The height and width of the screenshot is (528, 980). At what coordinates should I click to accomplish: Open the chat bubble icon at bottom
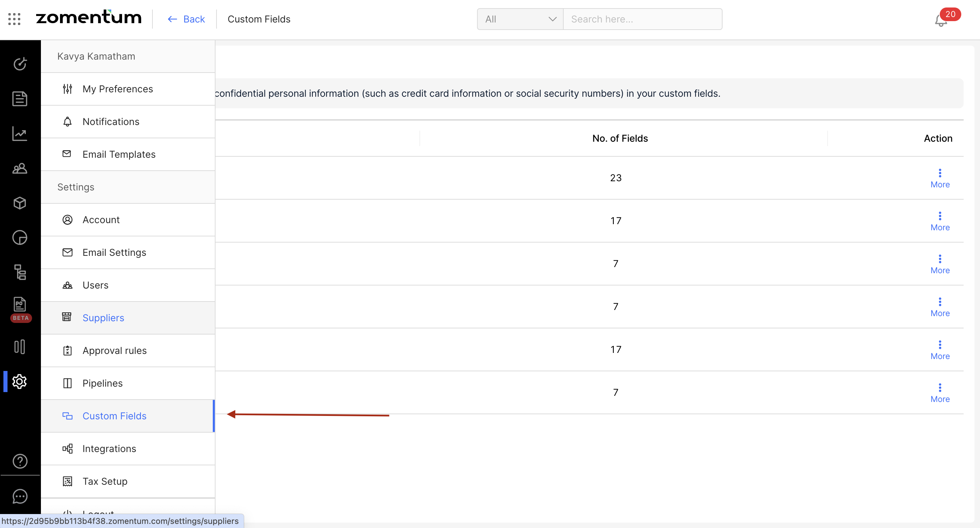tap(20, 496)
